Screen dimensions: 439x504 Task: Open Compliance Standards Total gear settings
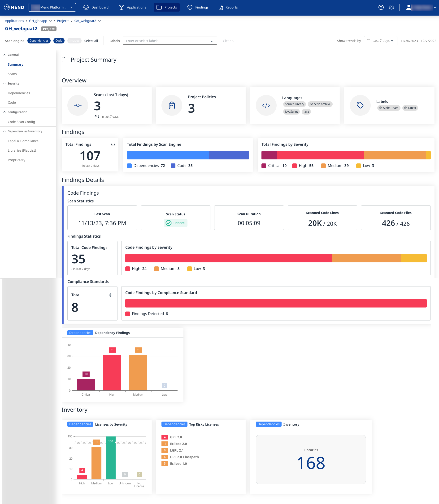pyautogui.click(x=110, y=295)
